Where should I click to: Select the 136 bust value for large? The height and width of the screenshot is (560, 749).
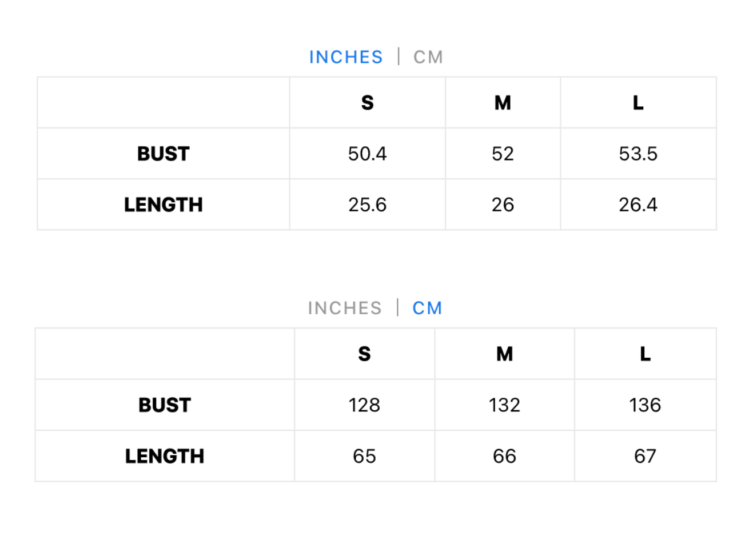click(645, 405)
